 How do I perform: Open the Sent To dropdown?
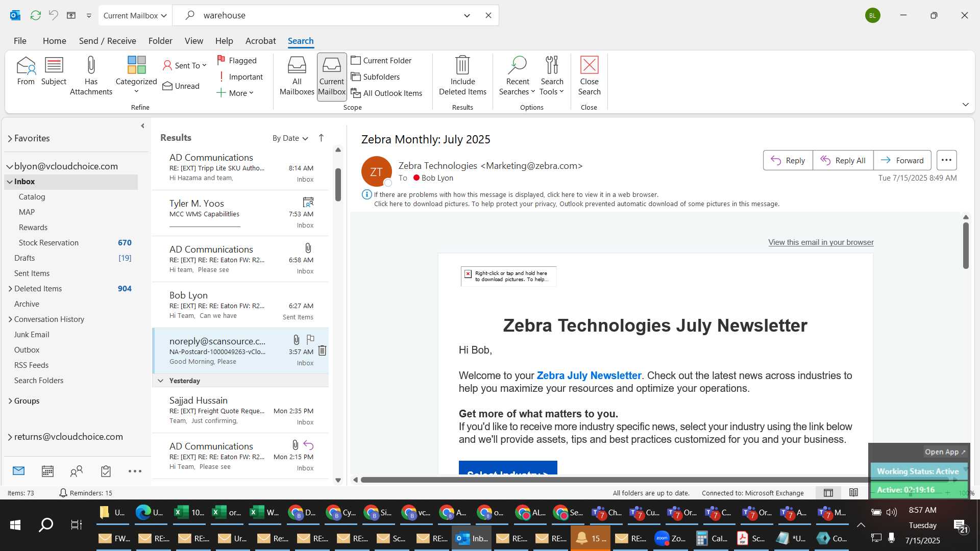coord(184,65)
